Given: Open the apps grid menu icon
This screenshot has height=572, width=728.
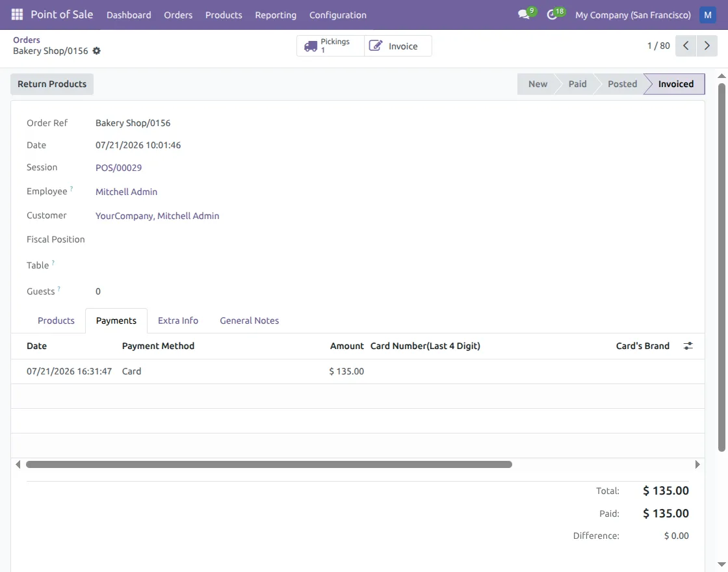Looking at the screenshot, I should point(17,15).
